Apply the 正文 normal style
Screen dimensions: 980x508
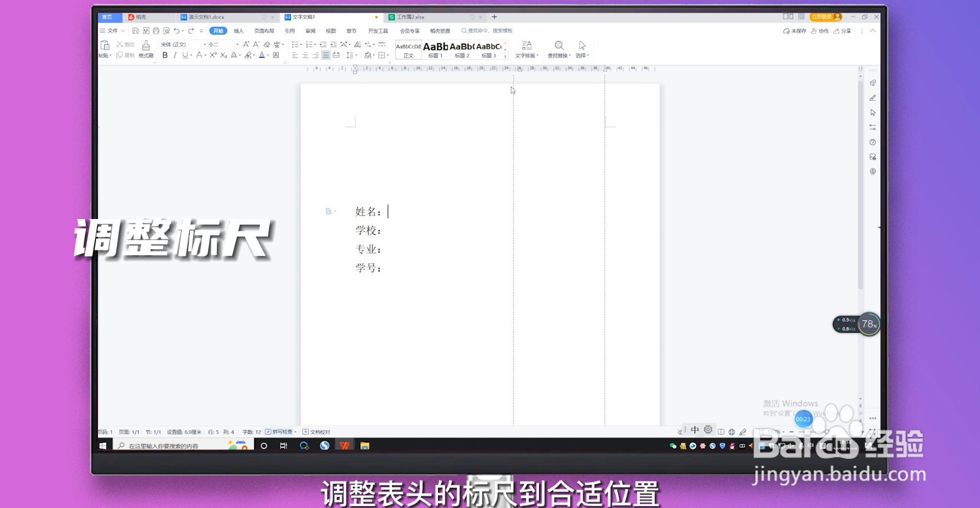click(409, 50)
